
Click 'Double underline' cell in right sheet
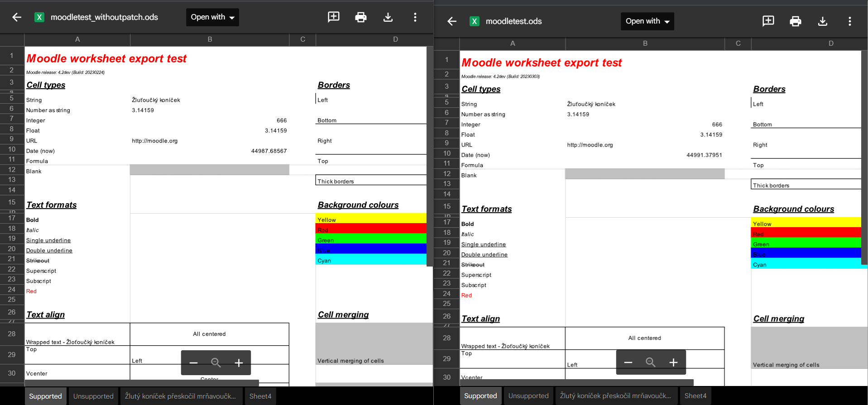coord(484,255)
